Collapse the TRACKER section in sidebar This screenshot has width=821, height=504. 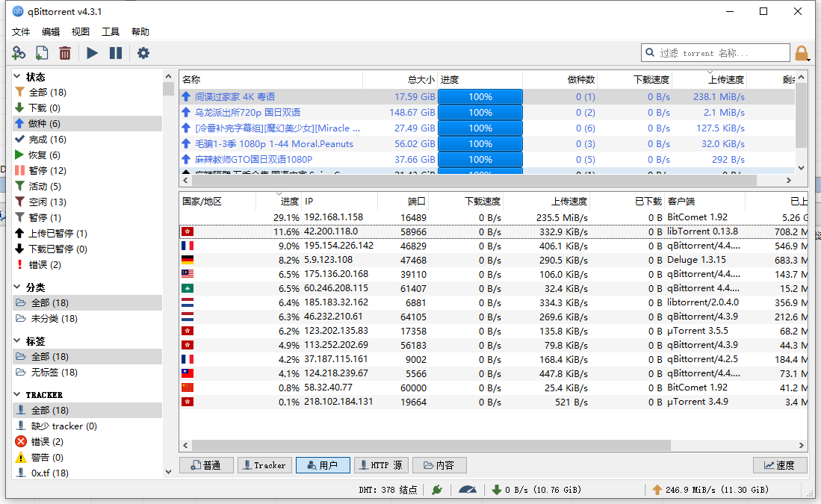tap(18, 394)
